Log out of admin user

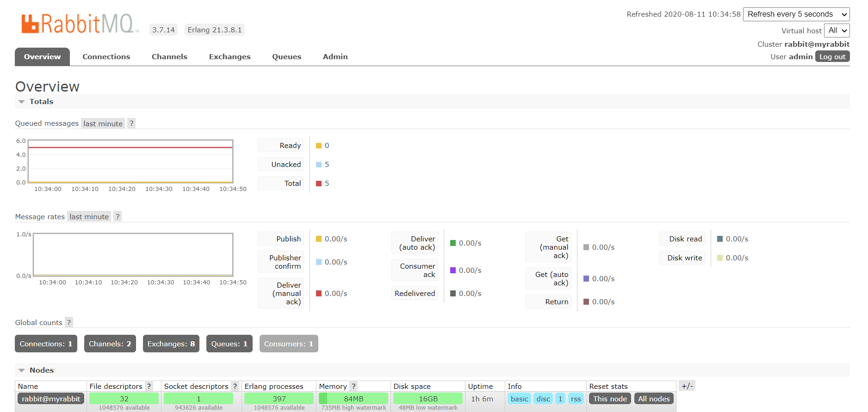(x=832, y=56)
